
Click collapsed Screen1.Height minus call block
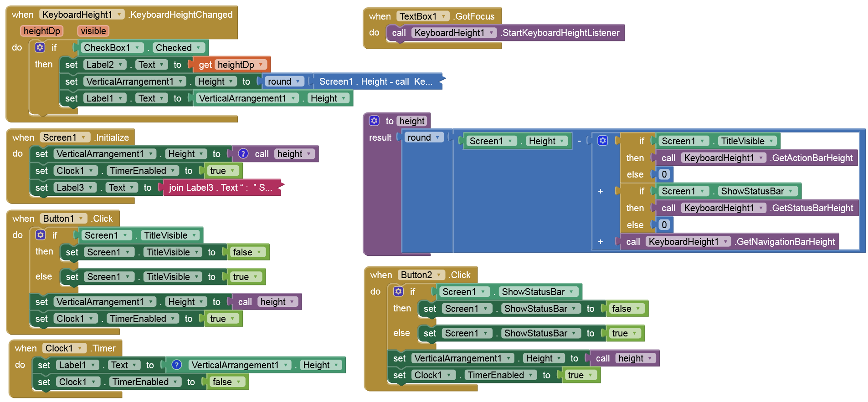pyautogui.click(x=375, y=81)
